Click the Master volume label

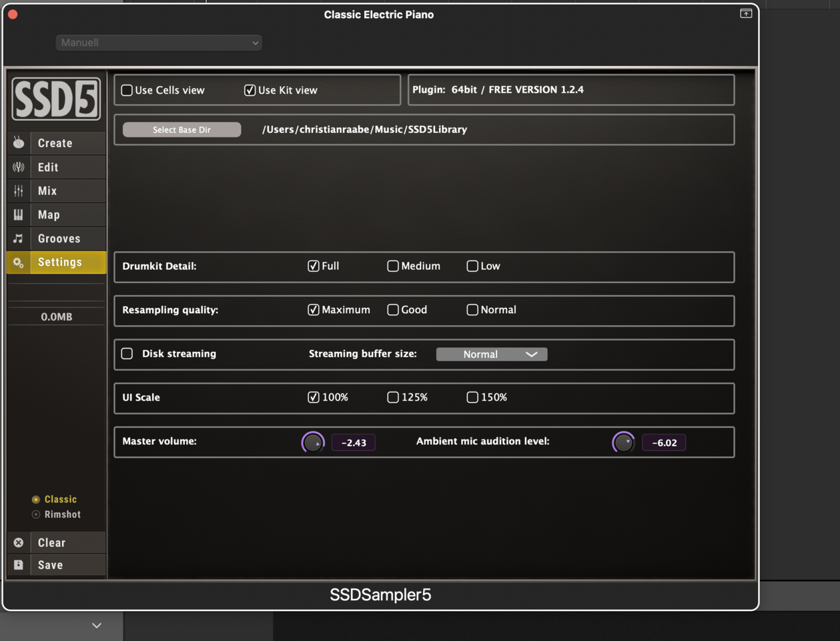tap(159, 441)
